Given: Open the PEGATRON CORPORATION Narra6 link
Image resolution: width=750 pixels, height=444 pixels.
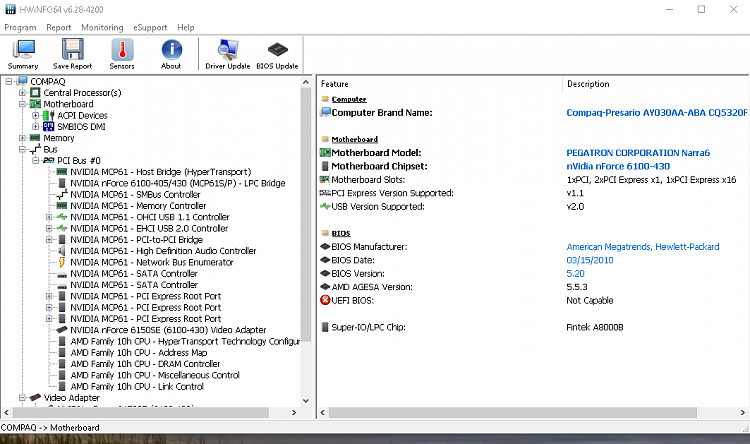Looking at the screenshot, I should click(638, 153).
